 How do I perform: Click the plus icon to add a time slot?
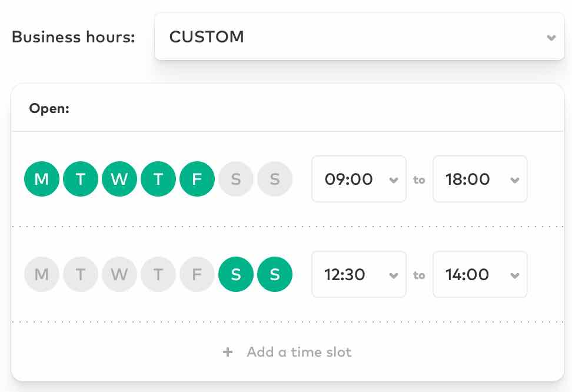(x=228, y=352)
